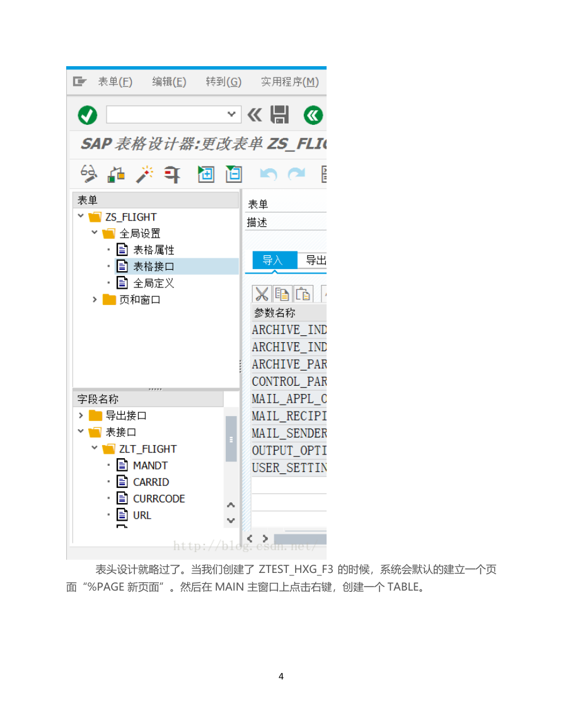Click the field list scroll-up arrow
563x728 pixels.
click(231, 505)
